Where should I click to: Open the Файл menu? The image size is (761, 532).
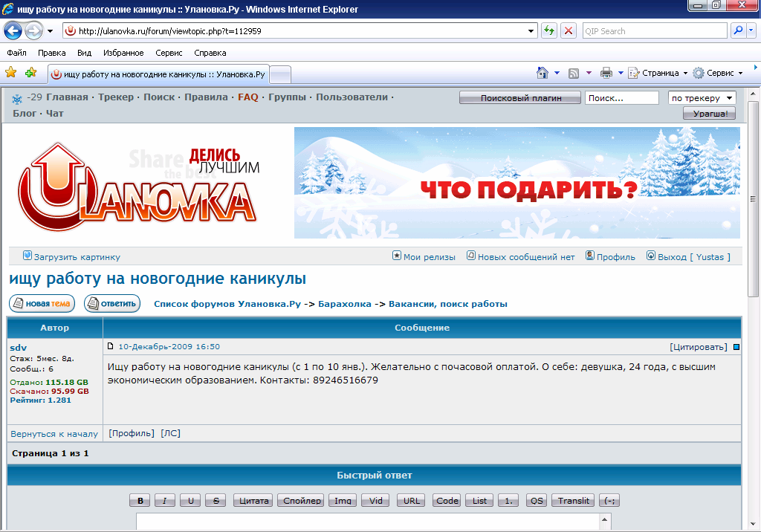16,53
